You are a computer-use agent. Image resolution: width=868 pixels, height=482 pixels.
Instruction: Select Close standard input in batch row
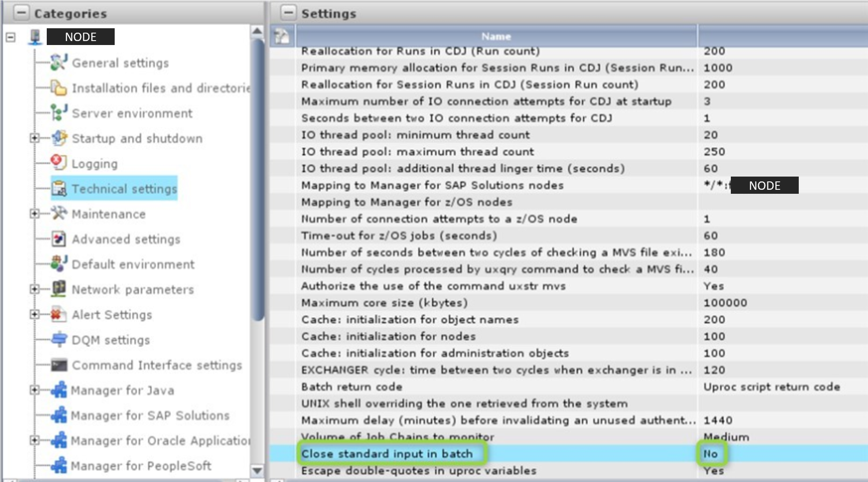(387, 454)
